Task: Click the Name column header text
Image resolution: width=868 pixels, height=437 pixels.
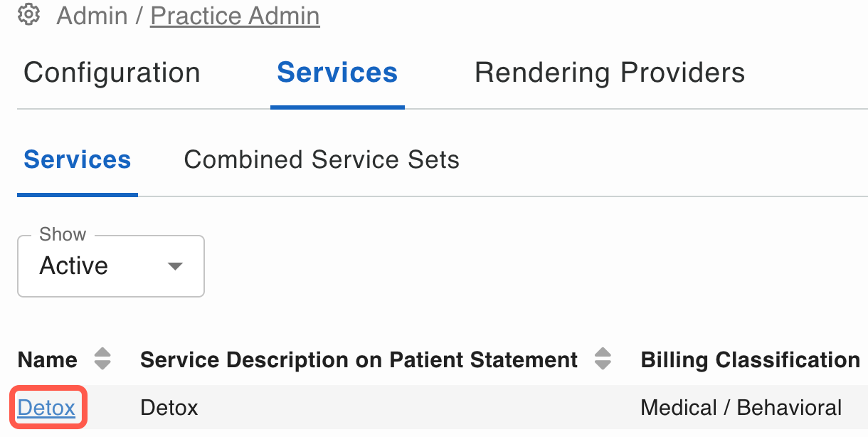Action: click(x=48, y=359)
